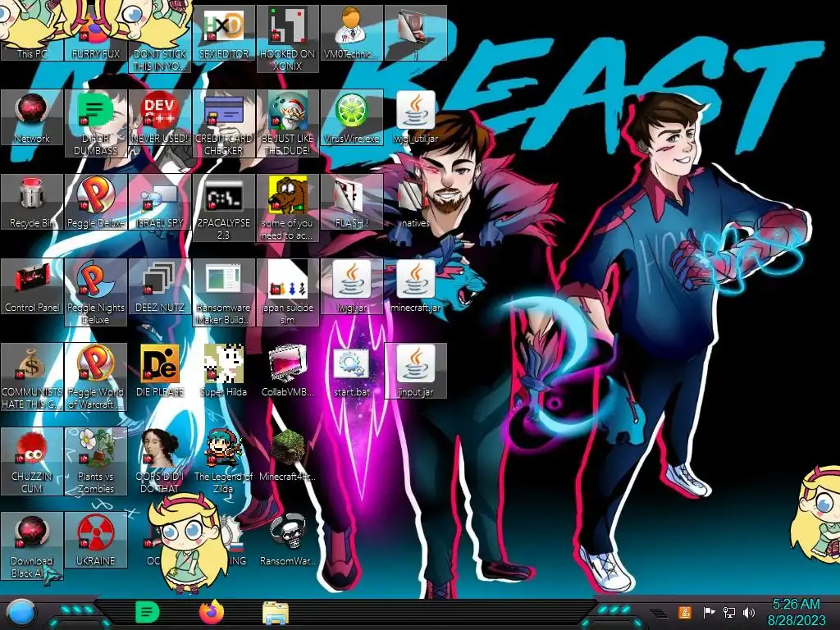Open the network tray icon
The image size is (840, 630).
click(x=729, y=612)
